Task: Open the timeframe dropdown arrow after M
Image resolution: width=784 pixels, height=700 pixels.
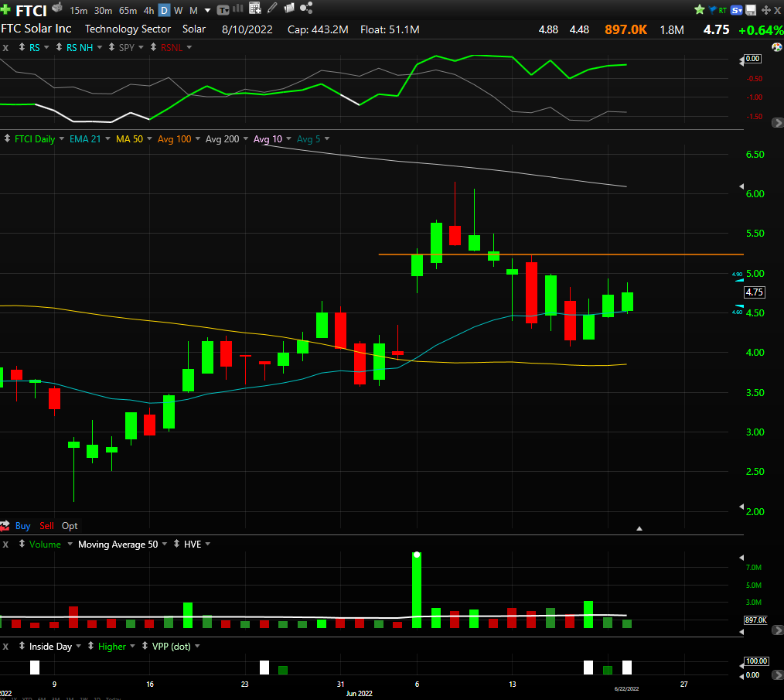Action: coord(207,11)
